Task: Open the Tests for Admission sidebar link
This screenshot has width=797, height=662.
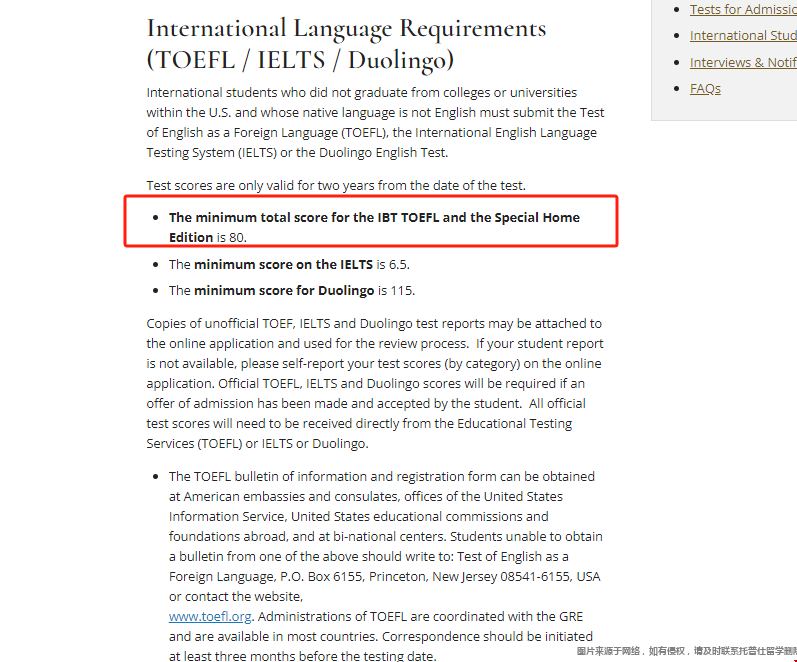Action: point(743,9)
